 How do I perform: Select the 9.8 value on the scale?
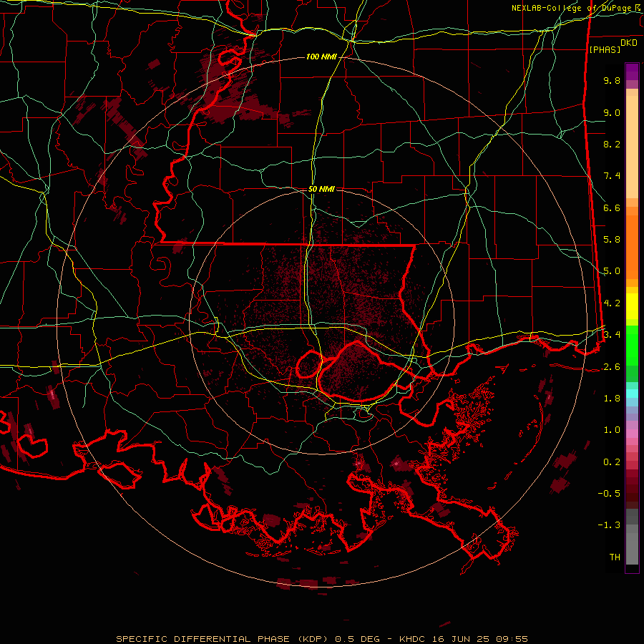(612, 80)
